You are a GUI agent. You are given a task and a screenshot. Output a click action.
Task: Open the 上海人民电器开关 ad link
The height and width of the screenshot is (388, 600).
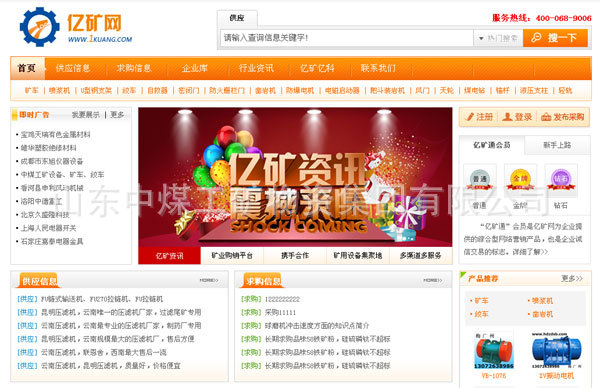48,228
